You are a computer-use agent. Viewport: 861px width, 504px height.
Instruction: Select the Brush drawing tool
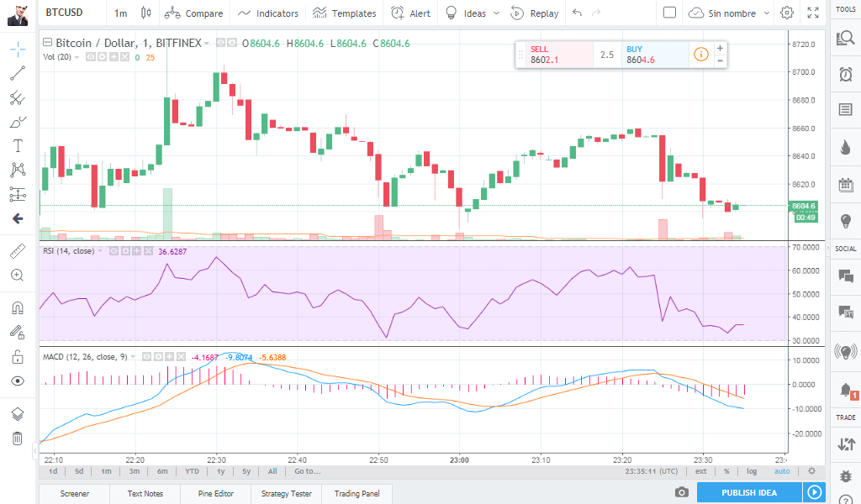[17, 123]
